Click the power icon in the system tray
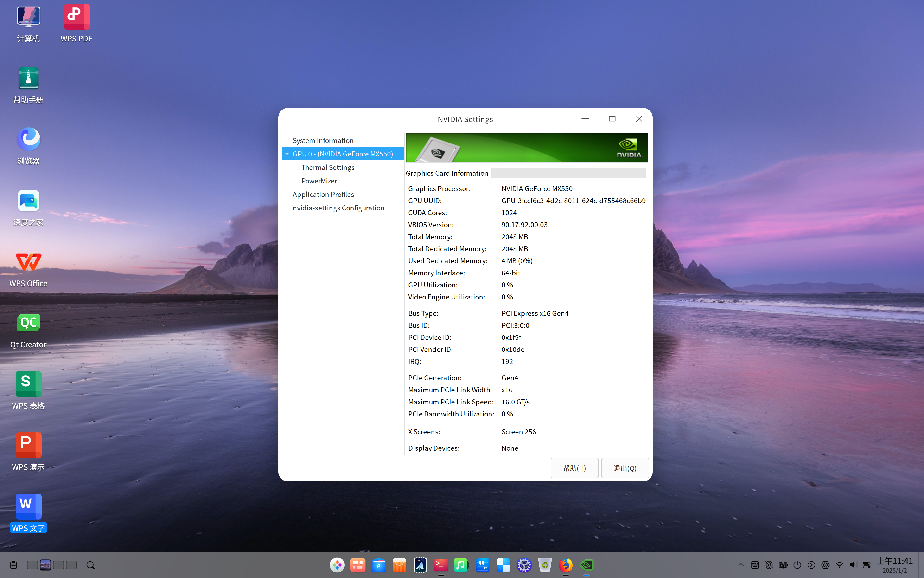This screenshot has width=924, height=578. pyautogui.click(x=797, y=565)
